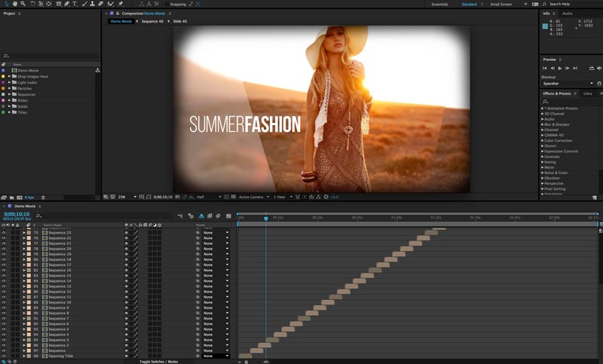603x364 pixels.
Task: Open the 25% magnification dropdown
Action: (127, 197)
